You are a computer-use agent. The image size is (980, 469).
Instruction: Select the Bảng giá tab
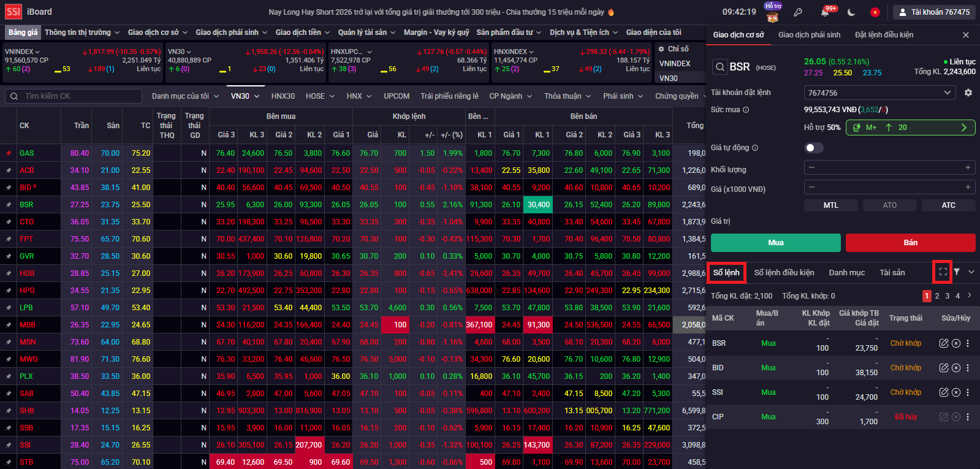pyautogui.click(x=23, y=32)
